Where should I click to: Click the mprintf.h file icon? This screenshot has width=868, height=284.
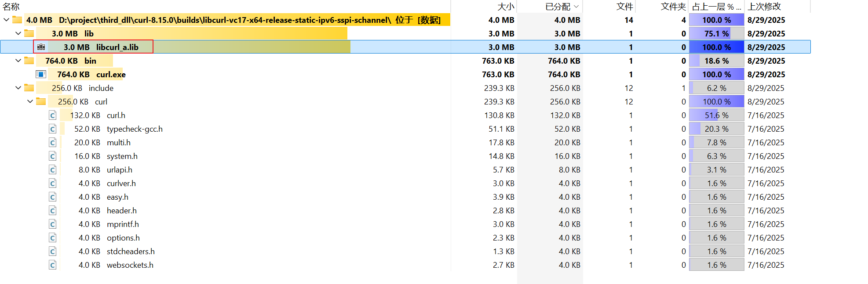click(53, 224)
